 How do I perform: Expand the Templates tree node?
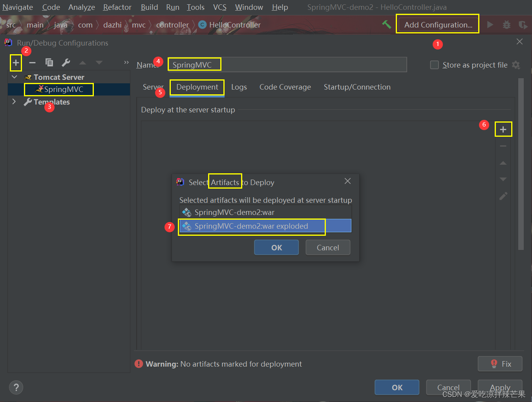click(14, 102)
